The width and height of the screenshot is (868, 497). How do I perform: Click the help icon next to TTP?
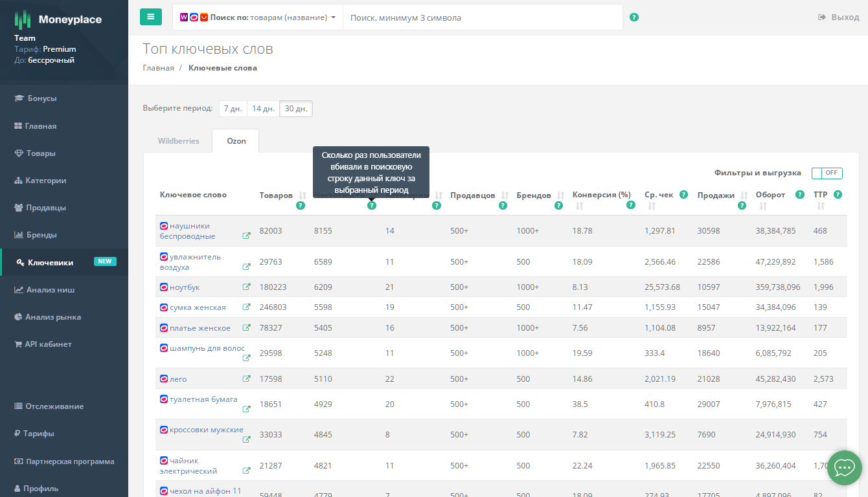pos(838,195)
